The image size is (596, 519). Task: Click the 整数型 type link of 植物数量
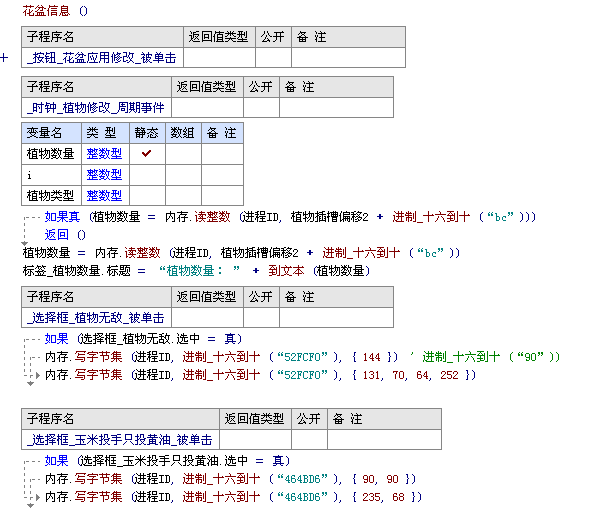[x=104, y=154]
